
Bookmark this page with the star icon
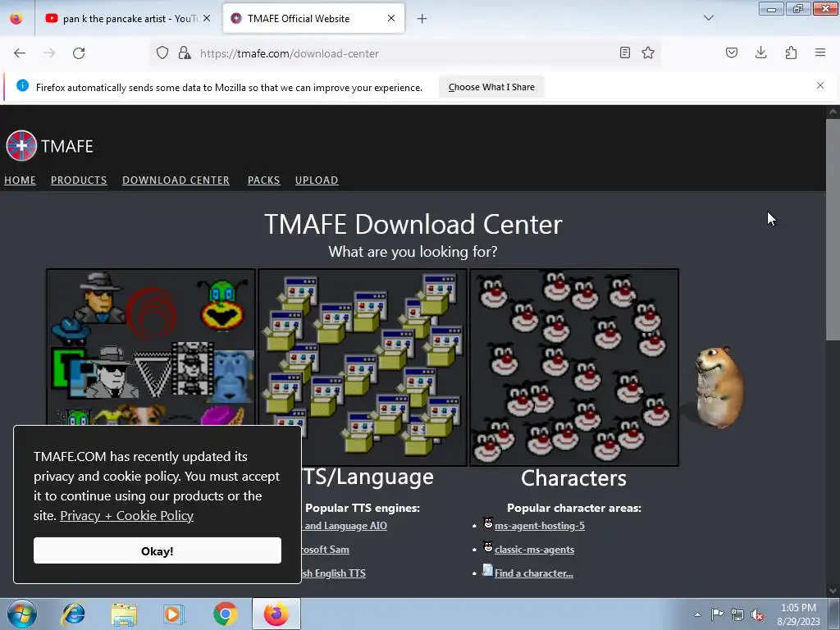coord(648,53)
